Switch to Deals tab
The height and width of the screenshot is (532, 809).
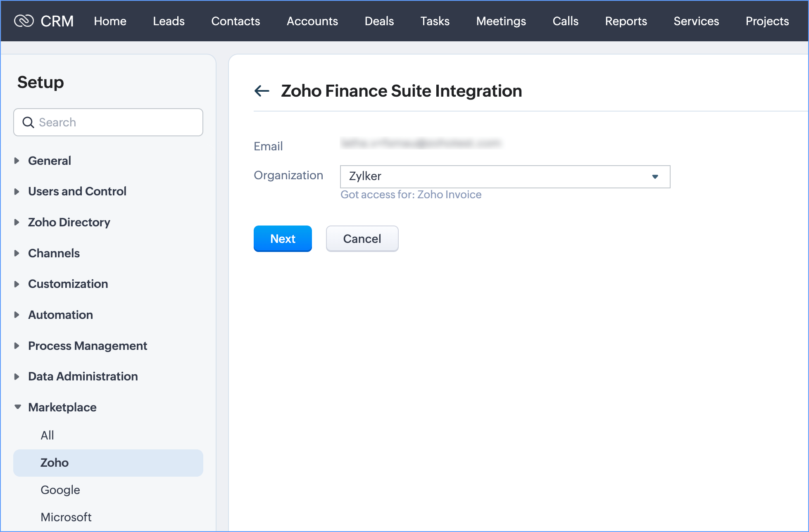[379, 21]
